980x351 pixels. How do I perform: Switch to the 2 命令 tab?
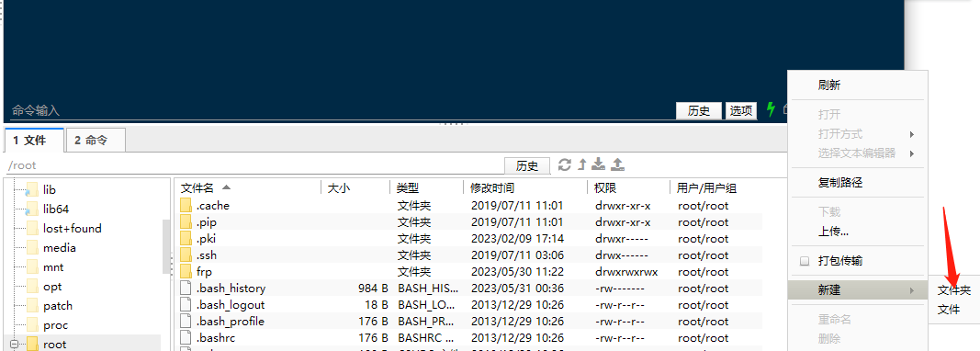point(95,141)
